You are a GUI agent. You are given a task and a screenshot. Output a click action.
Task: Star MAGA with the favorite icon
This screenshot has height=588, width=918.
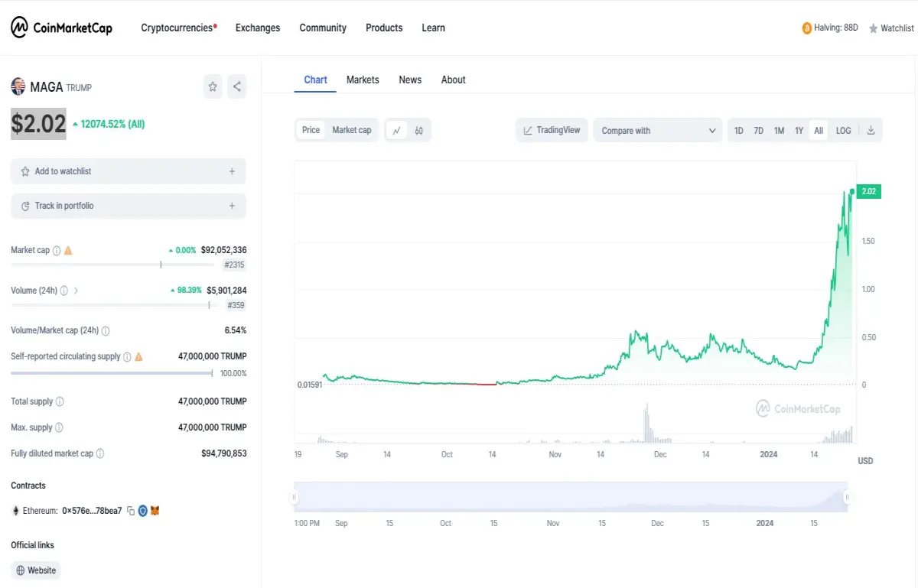pyautogui.click(x=213, y=87)
